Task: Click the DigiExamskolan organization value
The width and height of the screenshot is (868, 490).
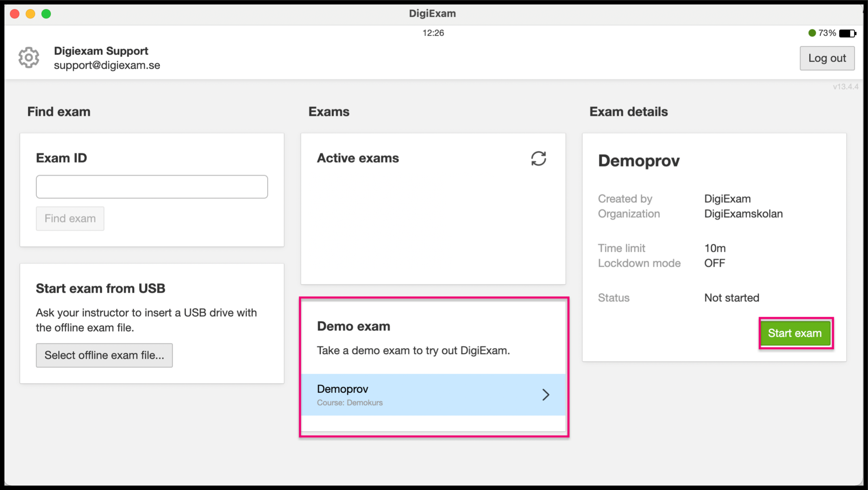Action: pyautogui.click(x=743, y=214)
